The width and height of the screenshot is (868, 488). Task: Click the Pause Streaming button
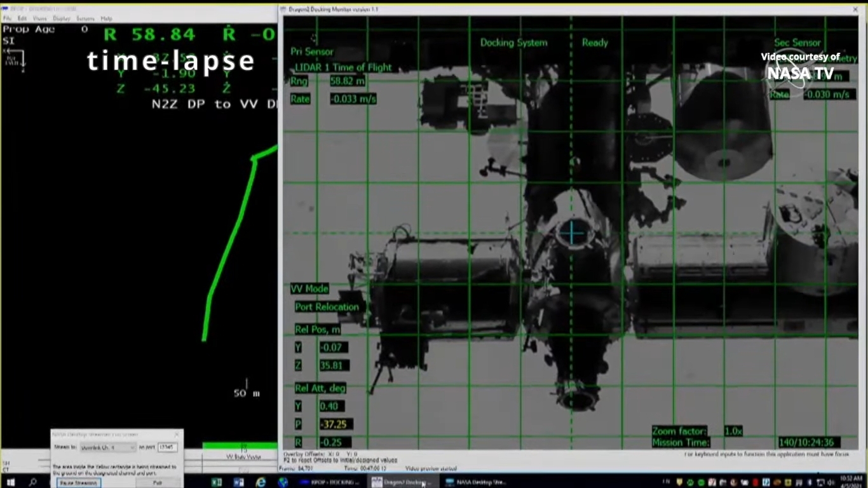coord(78,483)
